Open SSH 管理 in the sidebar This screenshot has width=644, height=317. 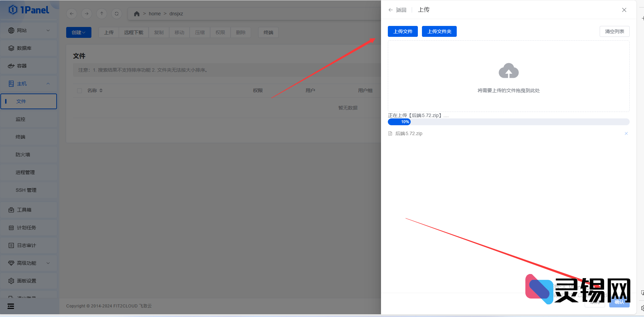click(26, 190)
